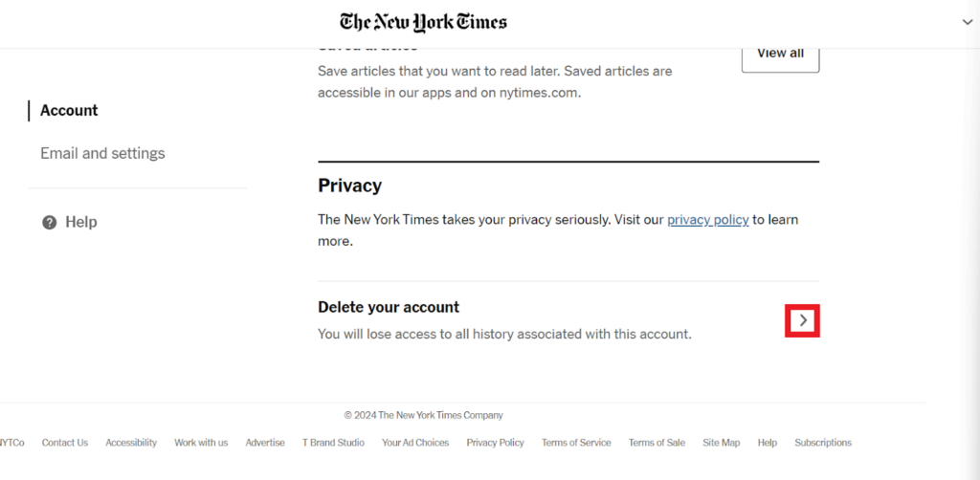Click The New York Times logo
Viewport: 980px width, 480px height.
[x=423, y=22]
